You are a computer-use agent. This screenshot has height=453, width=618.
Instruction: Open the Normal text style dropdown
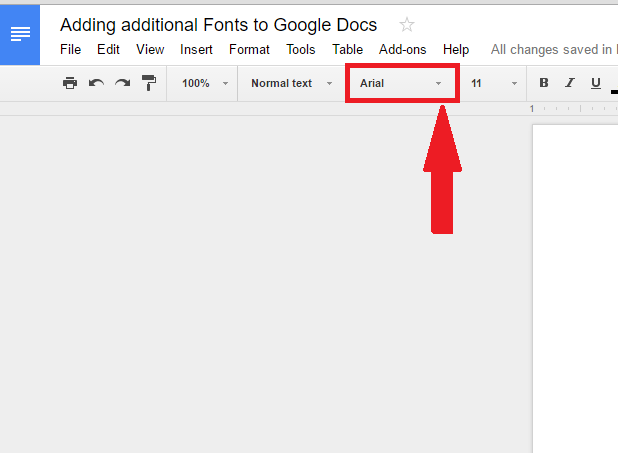pos(292,83)
